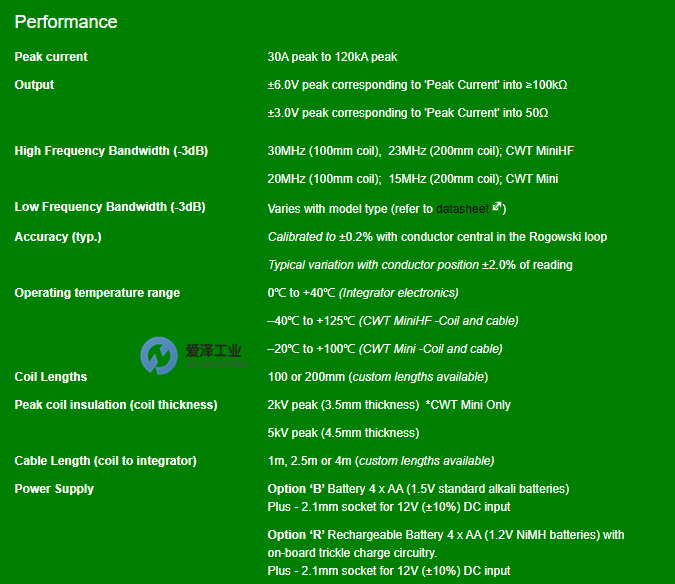Click the Cable Length (coil to integrator) label
The width and height of the screenshot is (675, 584).
105,461
